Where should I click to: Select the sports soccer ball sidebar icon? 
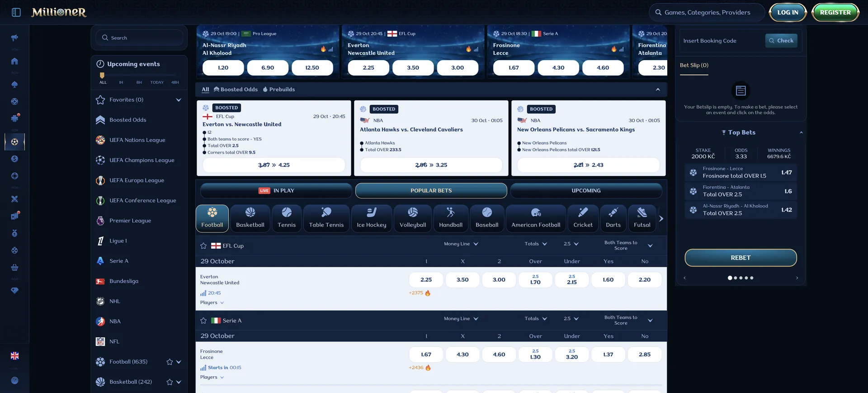click(x=14, y=142)
